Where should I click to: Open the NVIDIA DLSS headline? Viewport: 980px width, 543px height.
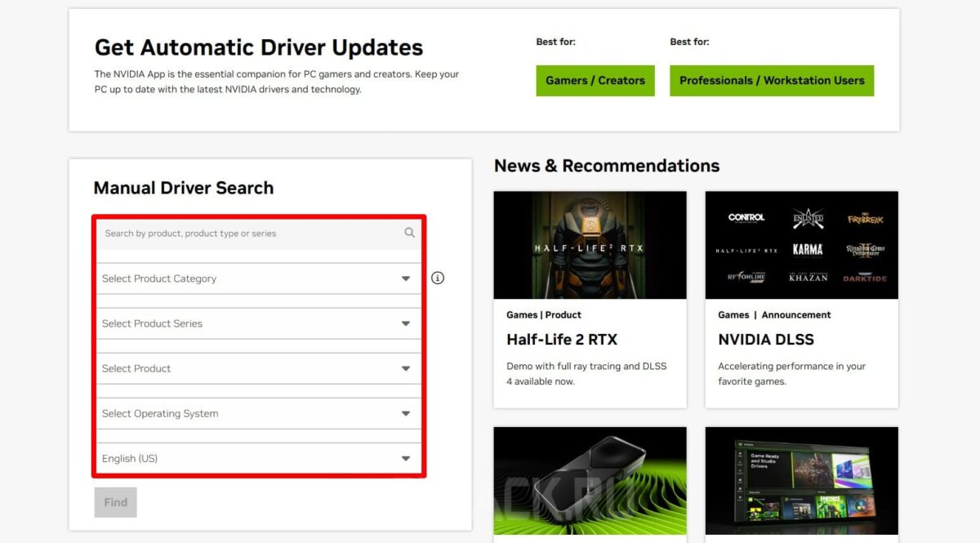[766, 340]
